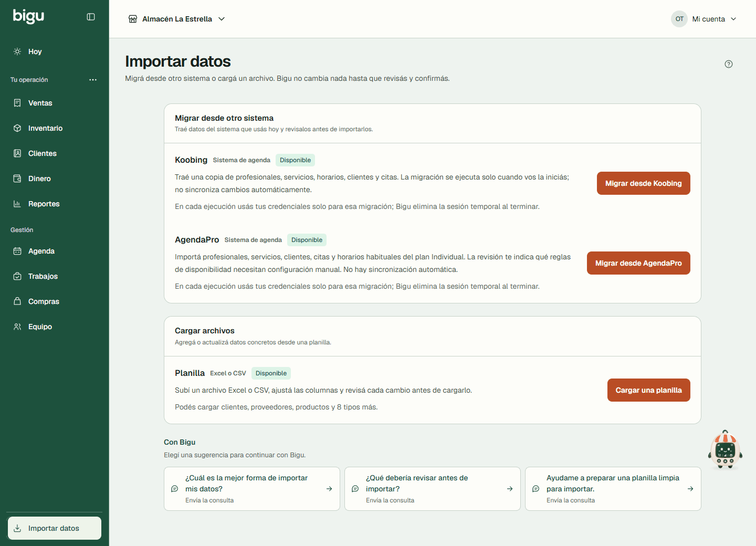Click the Cargar archivos section heading

point(205,331)
